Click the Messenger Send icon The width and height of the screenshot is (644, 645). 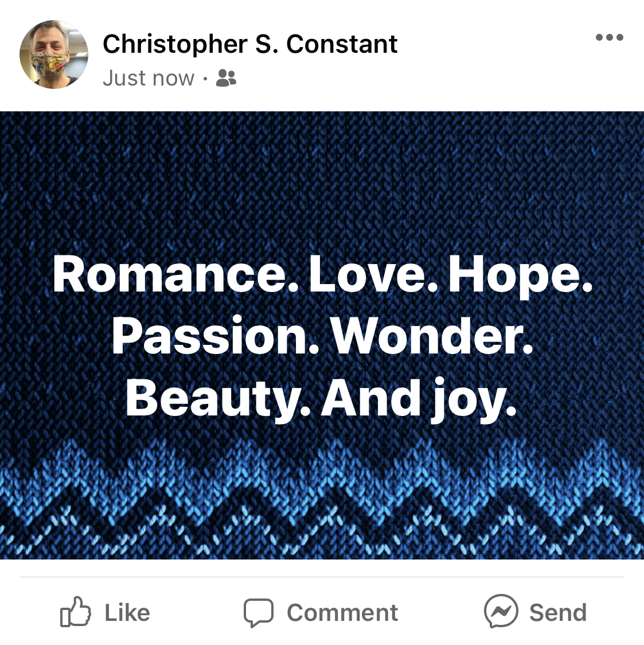click(501, 612)
